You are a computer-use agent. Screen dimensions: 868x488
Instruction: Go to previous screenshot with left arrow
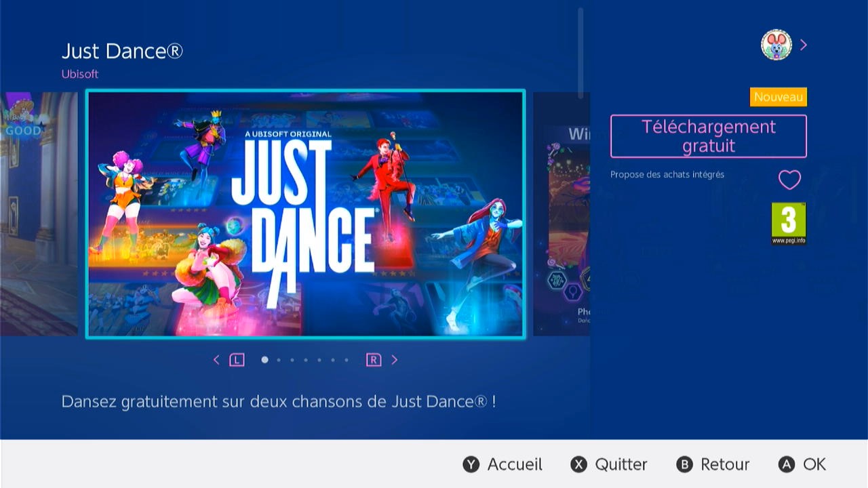216,360
